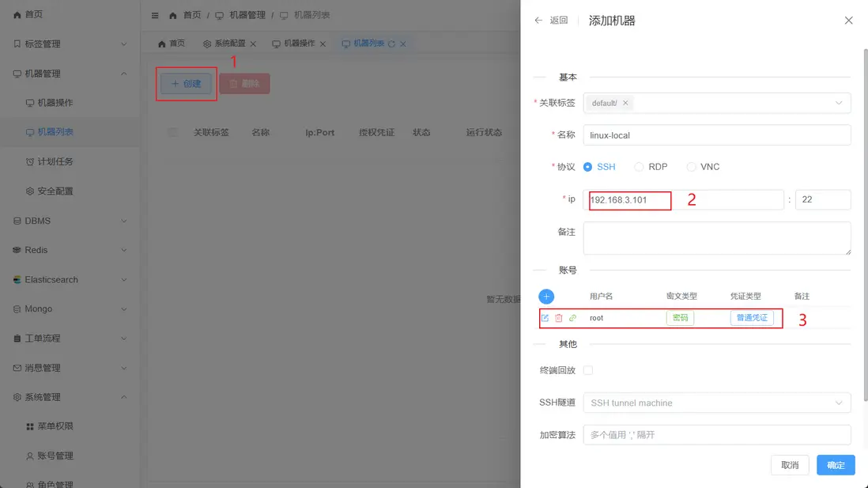Click the 返回 link
868x488 pixels.
(x=559, y=21)
